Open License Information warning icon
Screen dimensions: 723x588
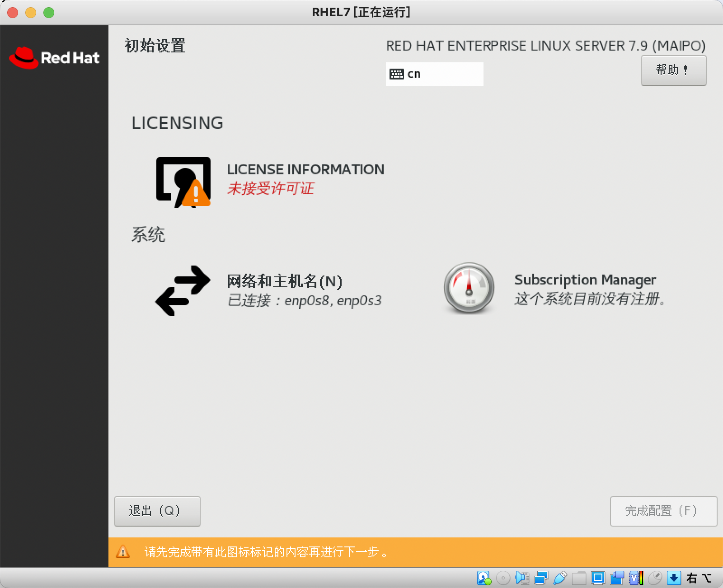tap(183, 182)
